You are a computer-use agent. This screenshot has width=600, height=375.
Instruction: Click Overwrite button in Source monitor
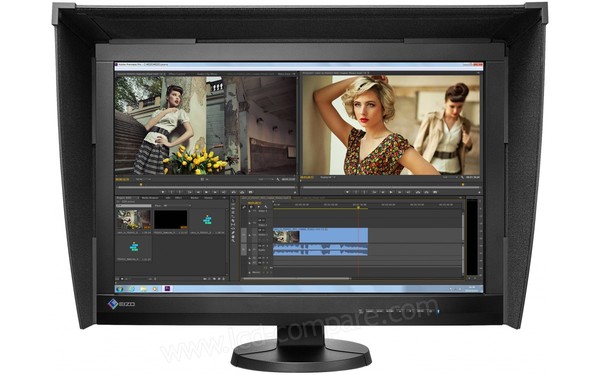click(x=242, y=192)
